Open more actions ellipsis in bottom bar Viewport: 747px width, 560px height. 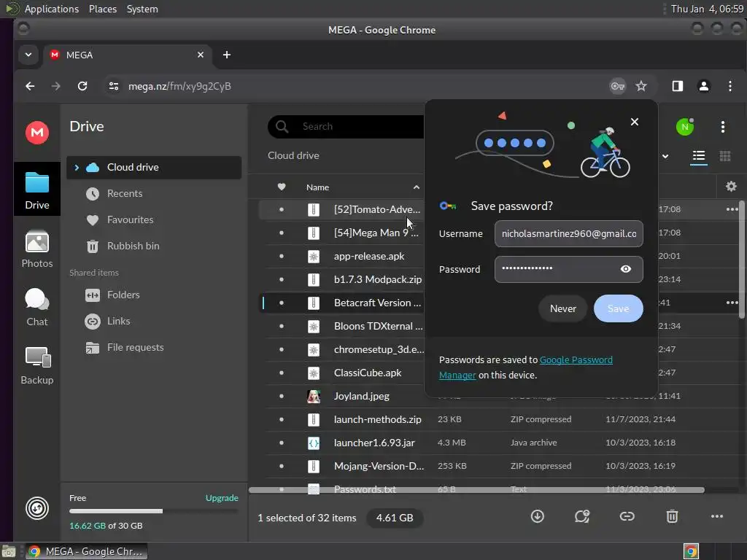717,516
